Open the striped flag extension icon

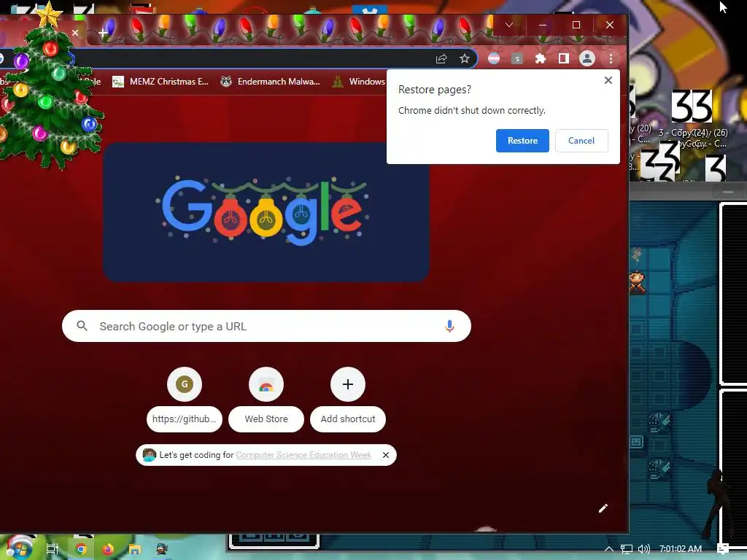click(494, 58)
